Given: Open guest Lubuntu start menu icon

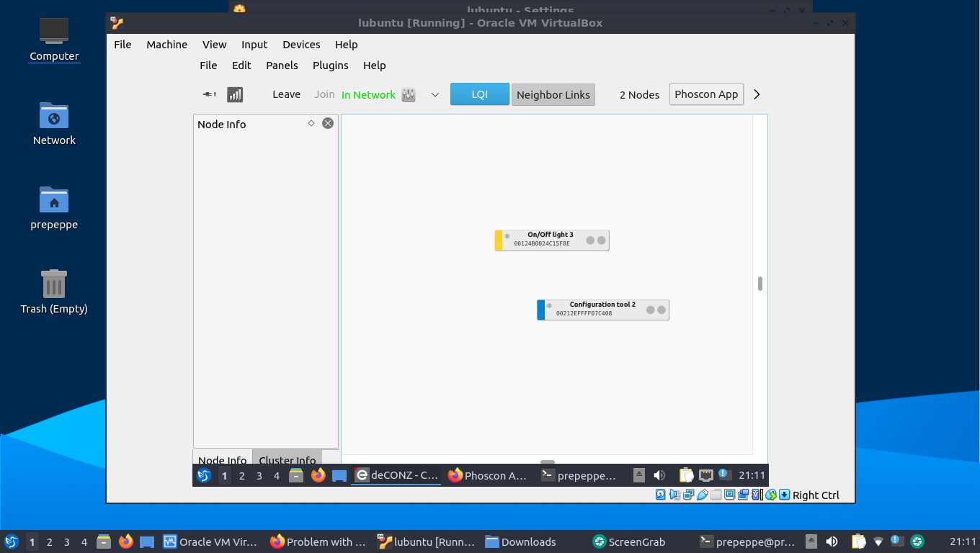Looking at the screenshot, I should point(204,475).
